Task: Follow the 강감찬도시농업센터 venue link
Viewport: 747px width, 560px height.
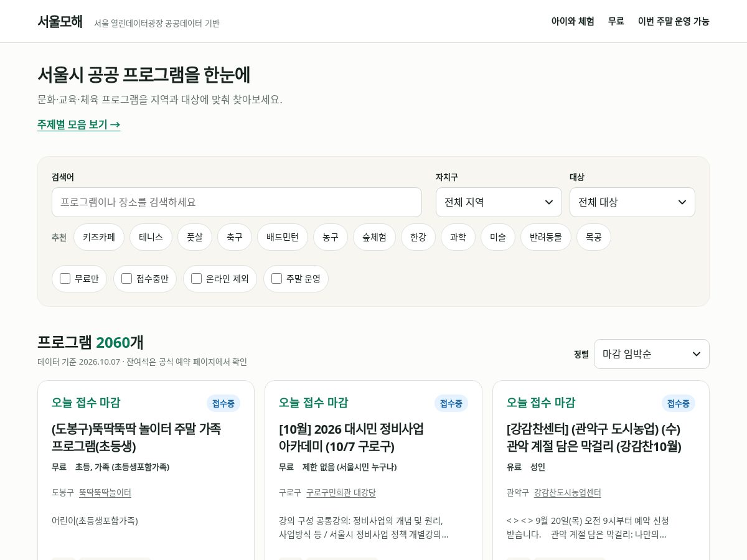Action: tap(568, 492)
